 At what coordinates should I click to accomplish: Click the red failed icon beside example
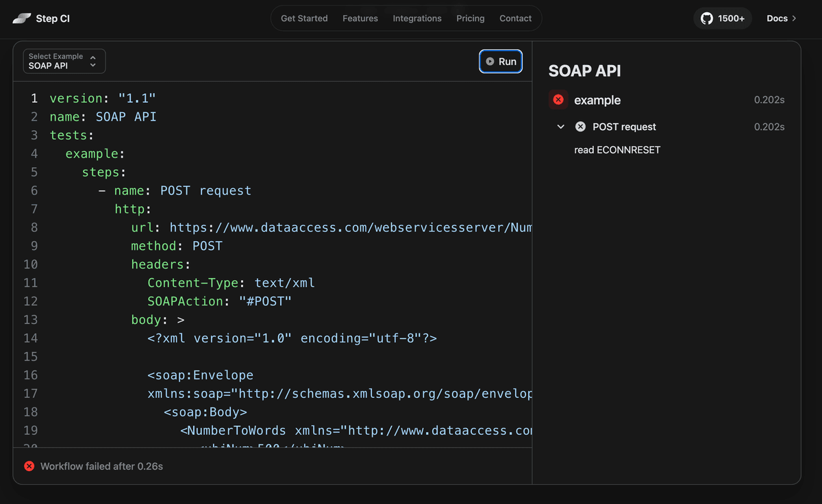pos(558,100)
